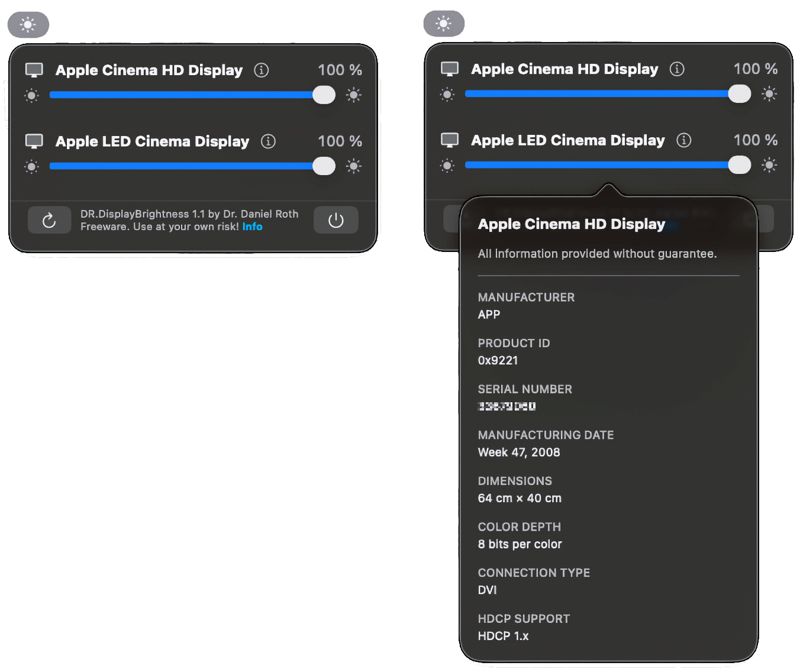The height and width of the screenshot is (672, 800).
Task: Open the blue Info link in the footer
Action: pos(252,227)
